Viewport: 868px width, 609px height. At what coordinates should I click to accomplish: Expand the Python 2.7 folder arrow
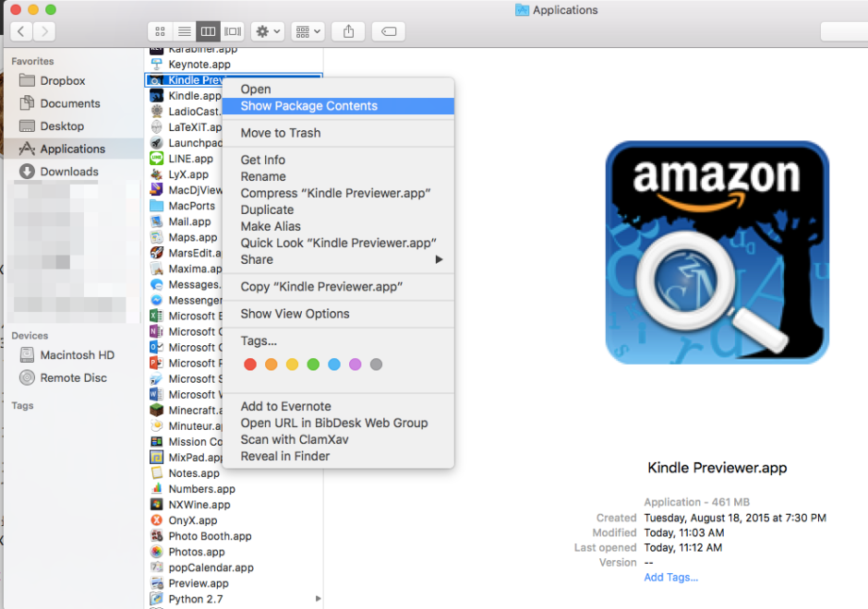point(318,599)
